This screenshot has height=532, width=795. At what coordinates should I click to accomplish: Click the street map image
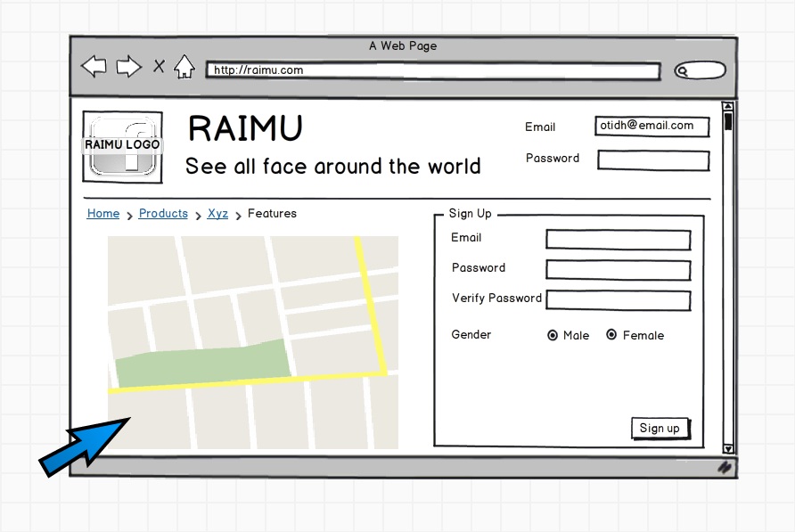(253, 342)
